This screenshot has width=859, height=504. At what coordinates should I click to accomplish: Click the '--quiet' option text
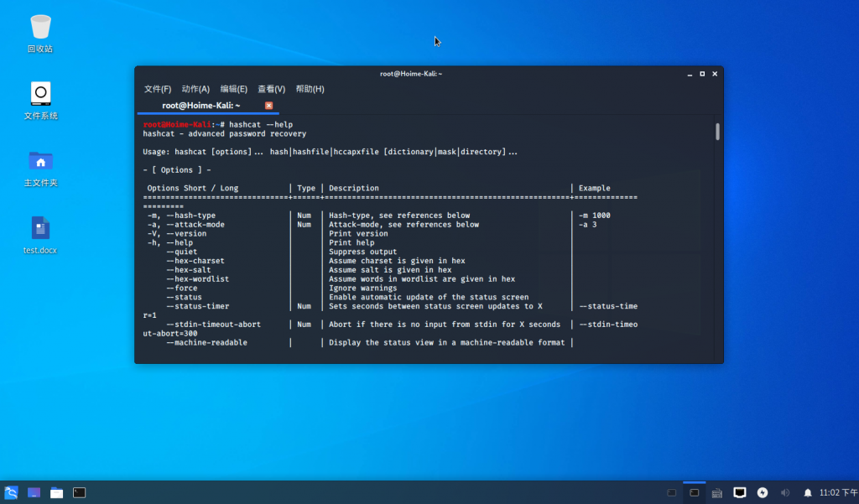point(182,252)
